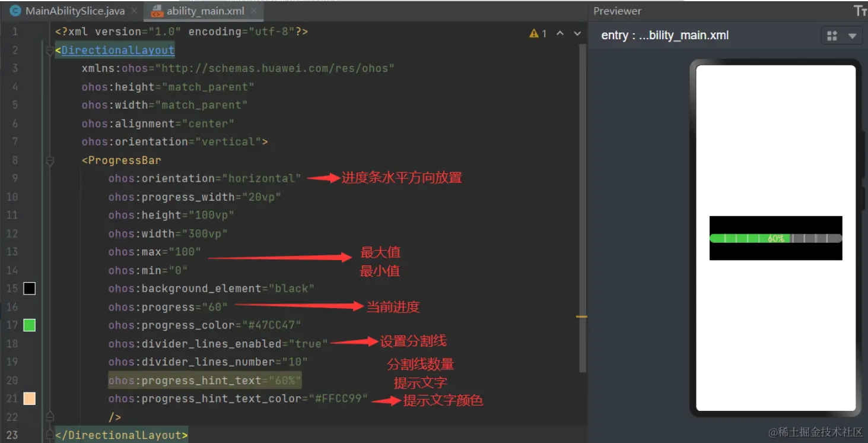Click the fold end marker at line 23

50,435
